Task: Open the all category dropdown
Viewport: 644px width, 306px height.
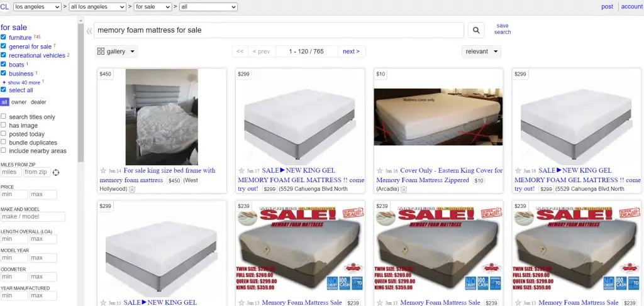Action: pos(208,7)
